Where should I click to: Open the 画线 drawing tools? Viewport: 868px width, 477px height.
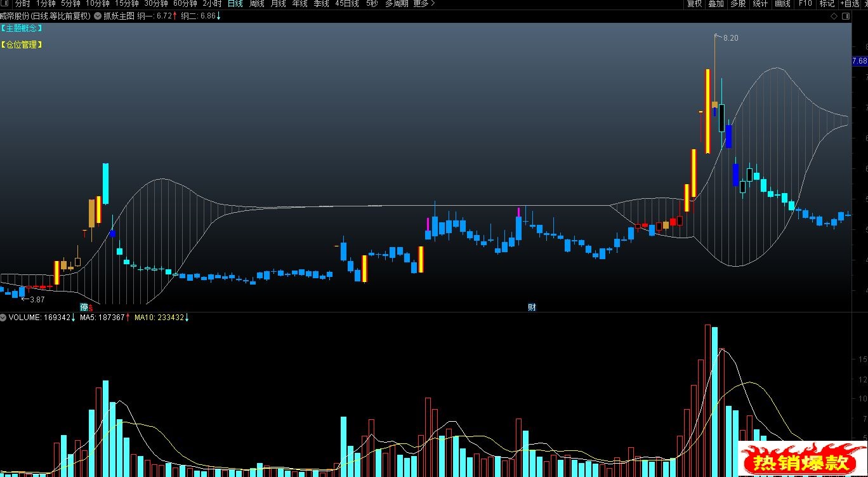[x=782, y=4]
